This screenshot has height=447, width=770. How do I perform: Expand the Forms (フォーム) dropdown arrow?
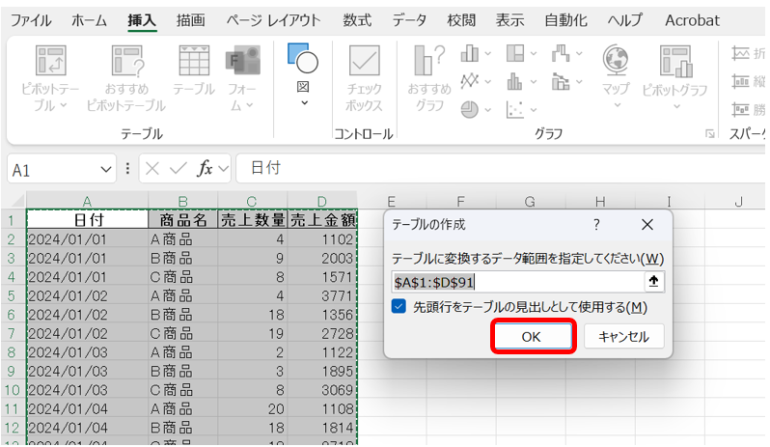pyautogui.click(x=250, y=105)
